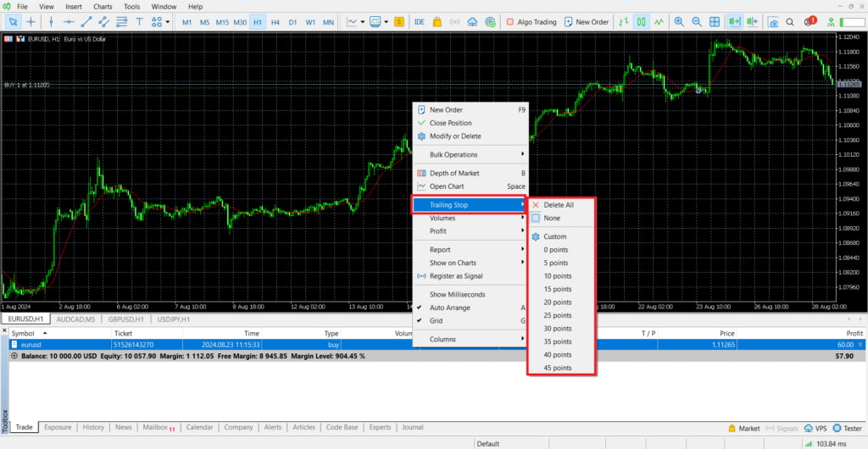Open the Charts menu

pos(103,7)
